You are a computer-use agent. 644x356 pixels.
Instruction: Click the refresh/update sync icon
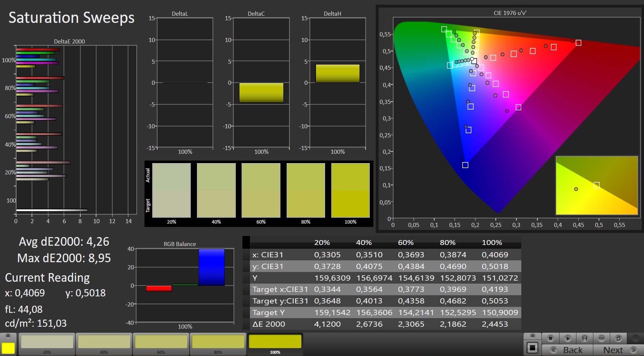tap(618, 338)
